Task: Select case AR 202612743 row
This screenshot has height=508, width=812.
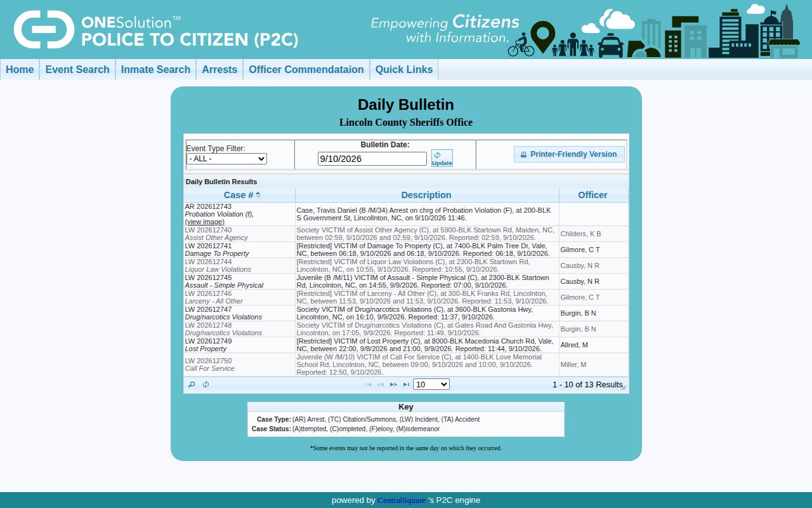Action: [406, 214]
